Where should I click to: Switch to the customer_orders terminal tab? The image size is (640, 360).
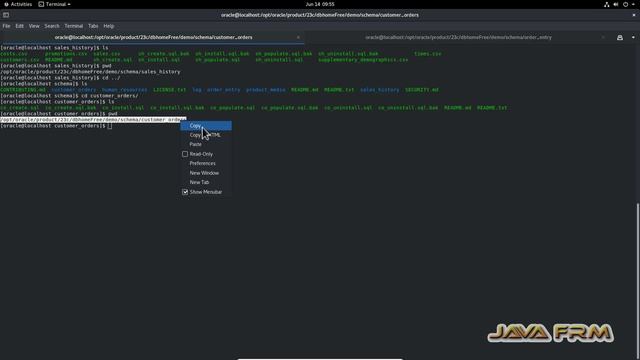[x=153, y=37]
